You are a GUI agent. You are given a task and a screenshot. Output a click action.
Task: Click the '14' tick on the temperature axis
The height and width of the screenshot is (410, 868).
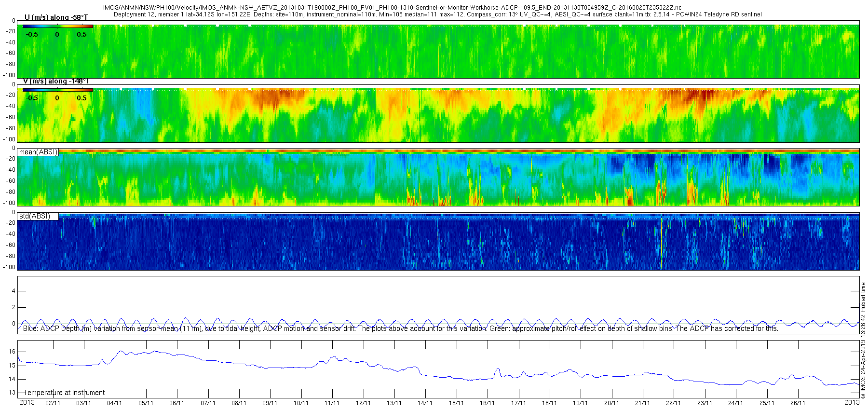12,379
